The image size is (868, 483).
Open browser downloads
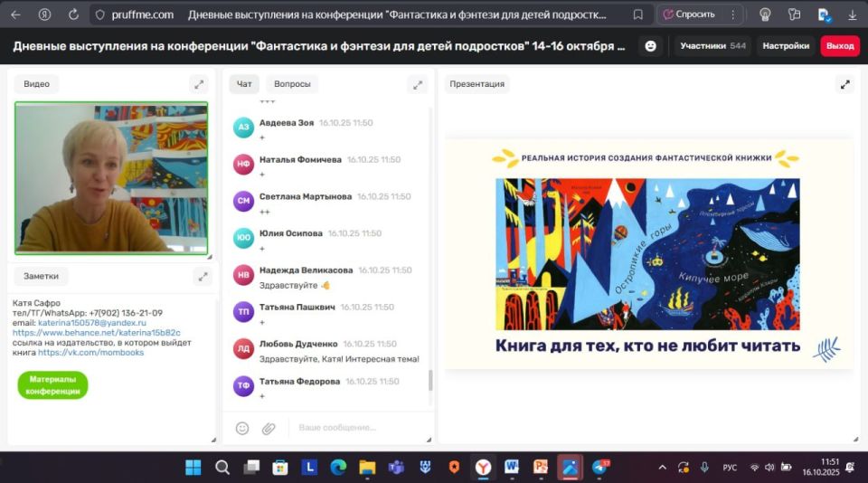click(x=851, y=14)
